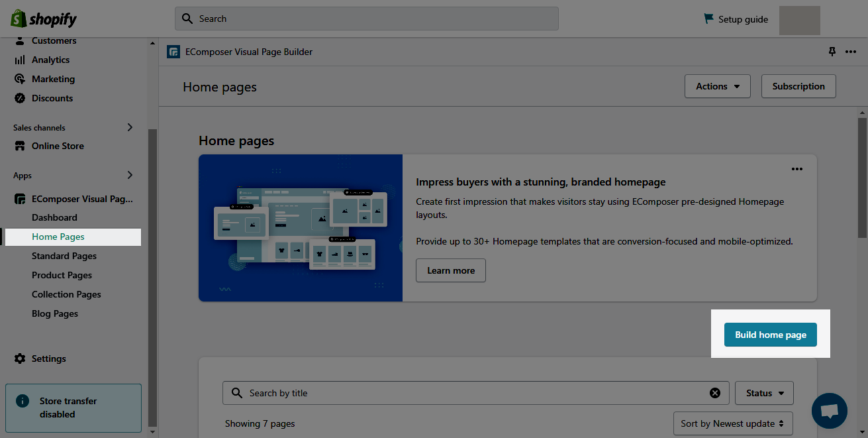This screenshot has width=868, height=438.
Task: Open Product Pages in sidebar
Action: point(62,275)
